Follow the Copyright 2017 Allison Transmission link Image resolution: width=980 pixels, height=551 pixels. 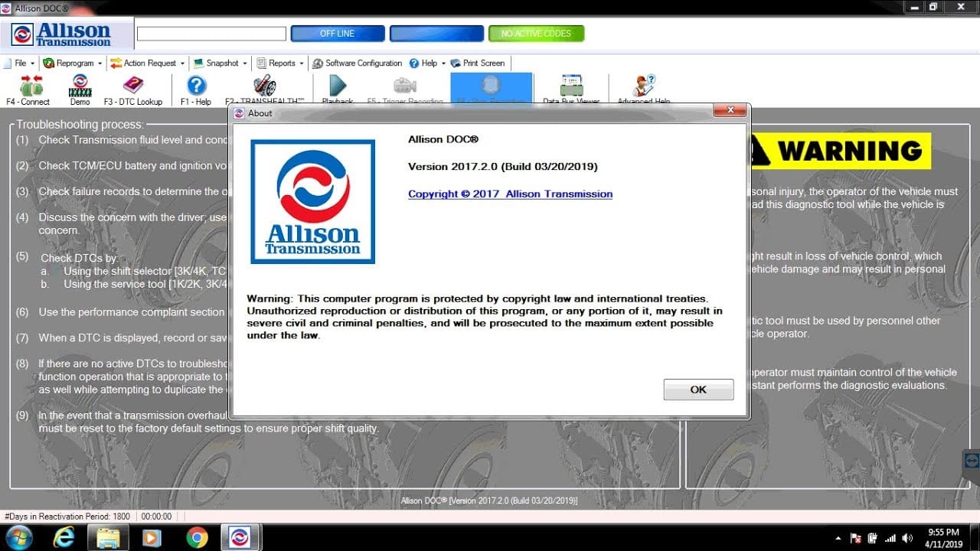click(x=510, y=194)
